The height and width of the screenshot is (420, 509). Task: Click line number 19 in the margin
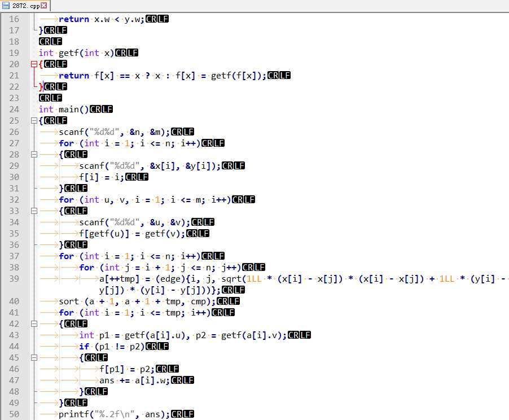tap(14, 53)
